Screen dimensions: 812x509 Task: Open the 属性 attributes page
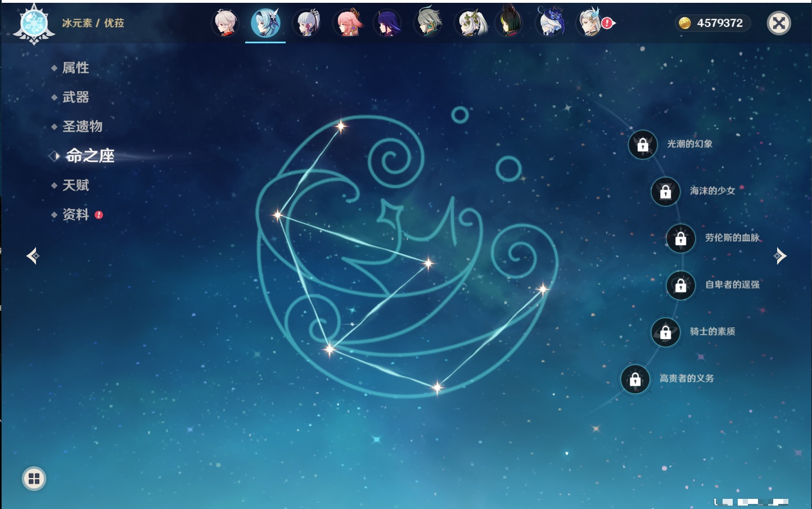tap(75, 68)
